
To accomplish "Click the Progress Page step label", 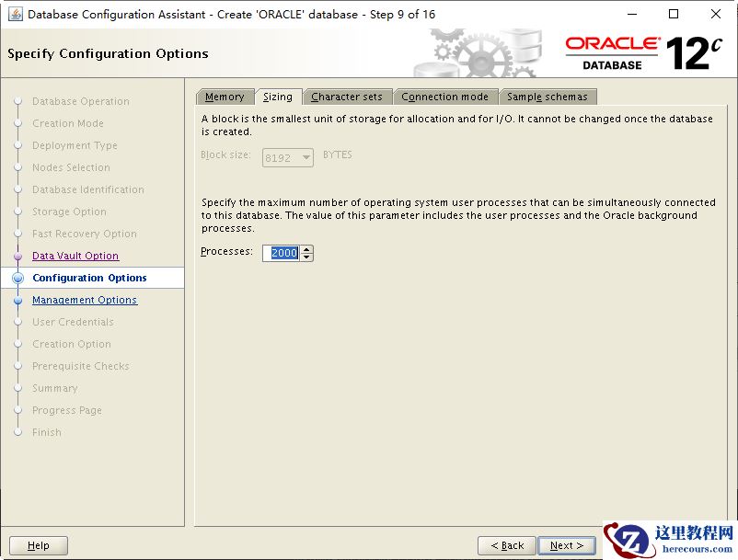I will 67,410.
